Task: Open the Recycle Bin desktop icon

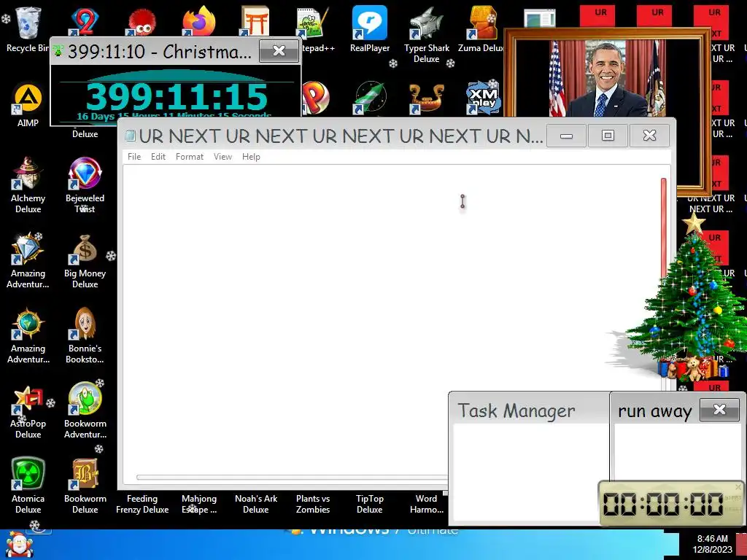Action: point(28,23)
